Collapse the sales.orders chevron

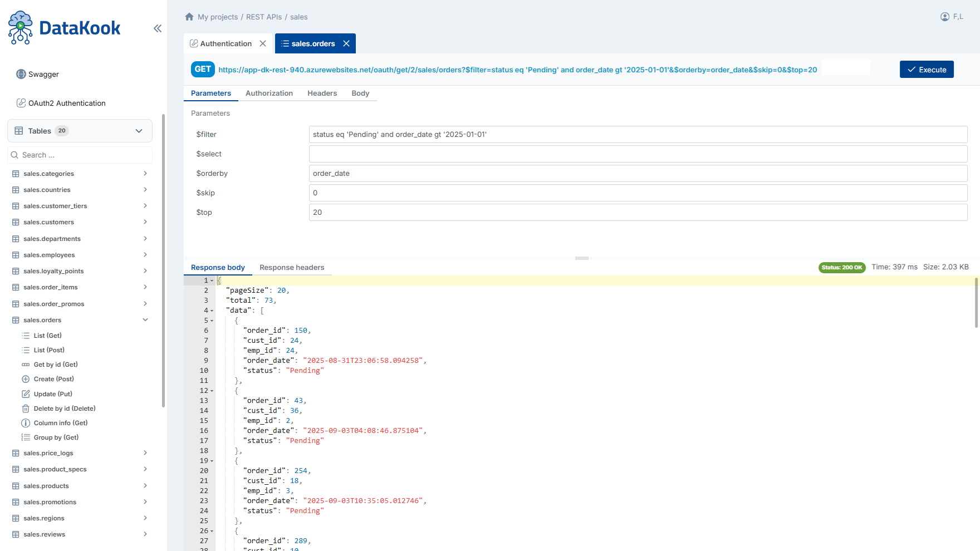click(145, 320)
